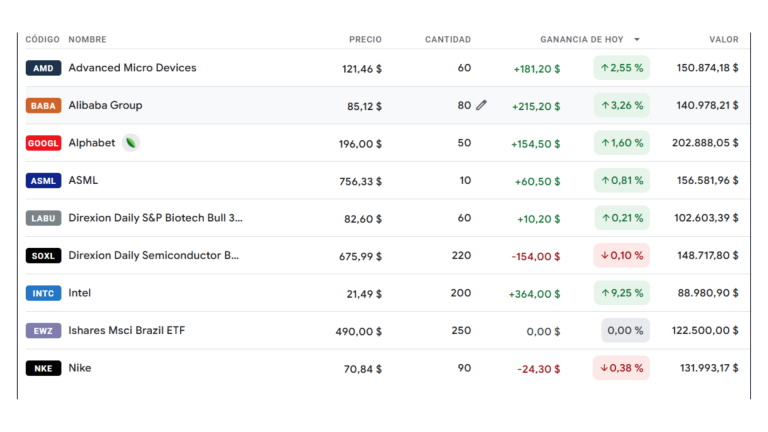Sort the table by Precio column
The width and height of the screenshot is (768, 432).
[365, 40]
